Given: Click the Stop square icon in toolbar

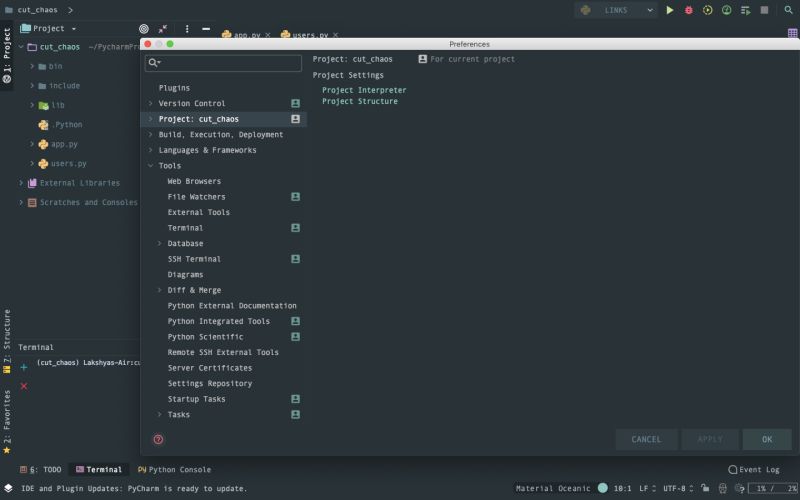Looking at the screenshot, I should coord(764,10).
